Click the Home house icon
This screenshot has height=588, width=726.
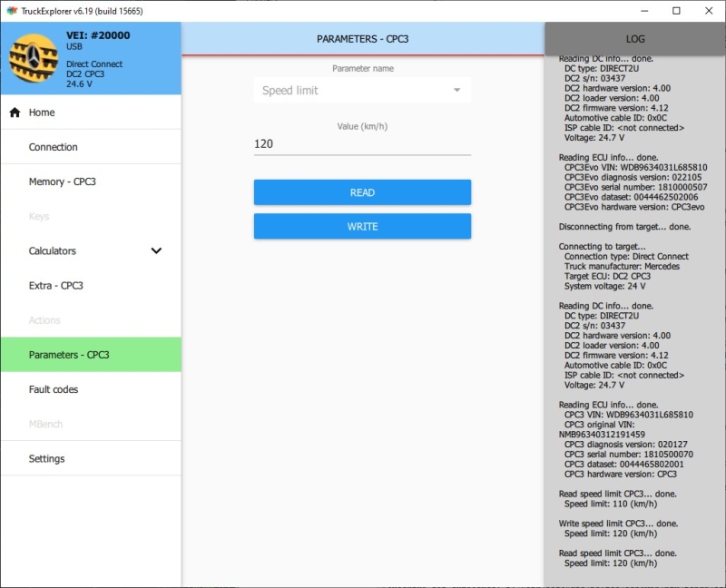(x=15, y=112)
